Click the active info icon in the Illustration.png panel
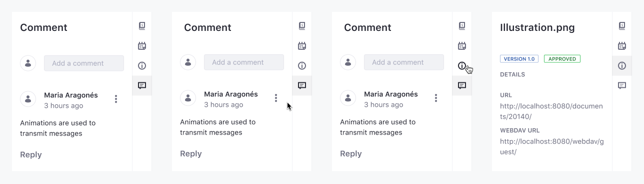The image size is (644, 184). click(622, 66)
